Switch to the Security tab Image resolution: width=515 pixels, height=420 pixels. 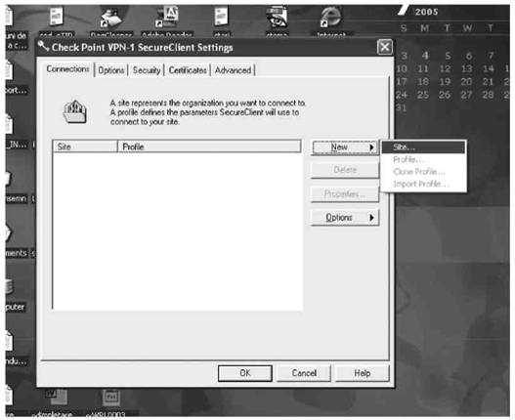point(147,70)
